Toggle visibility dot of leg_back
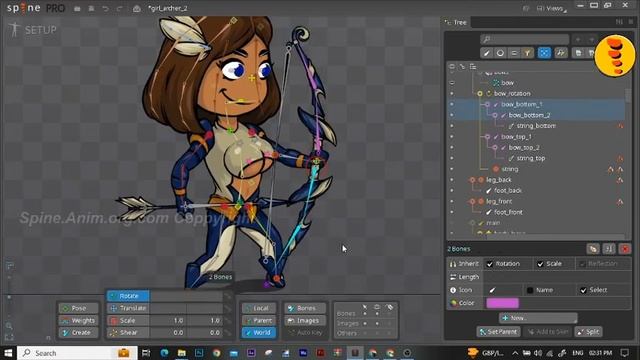This screenshot has width=640, height=360. tap(452, 180)
